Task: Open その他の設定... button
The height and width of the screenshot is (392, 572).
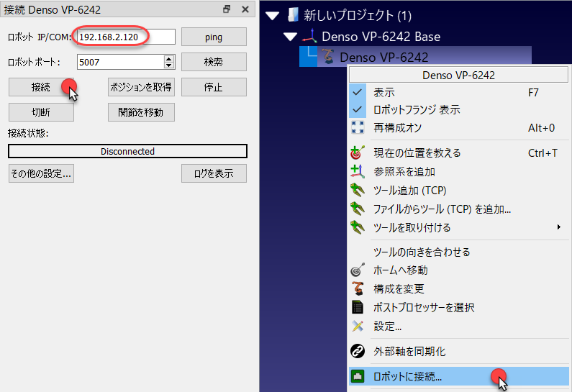Action: point(41,173)
